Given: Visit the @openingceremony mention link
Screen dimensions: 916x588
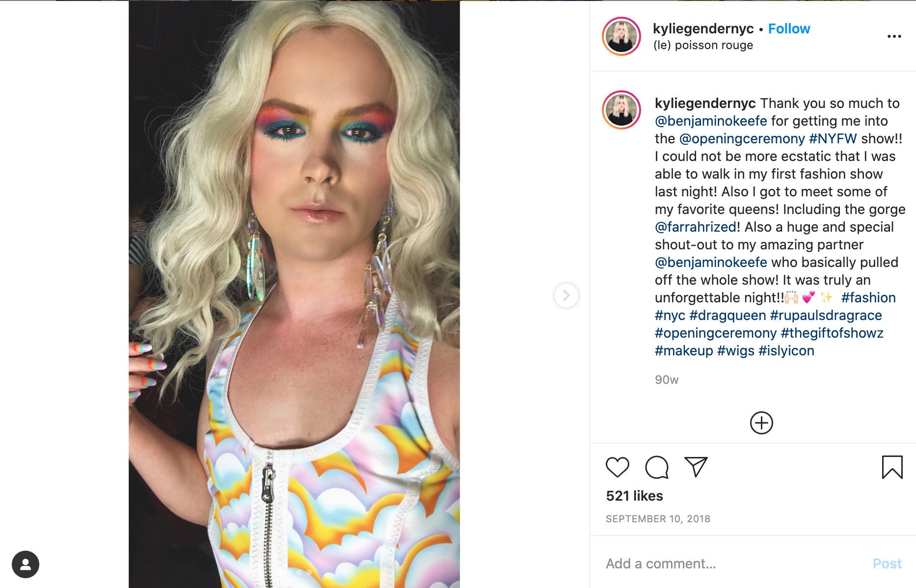Looking at the screenshot, I should (x=742, y=139).
